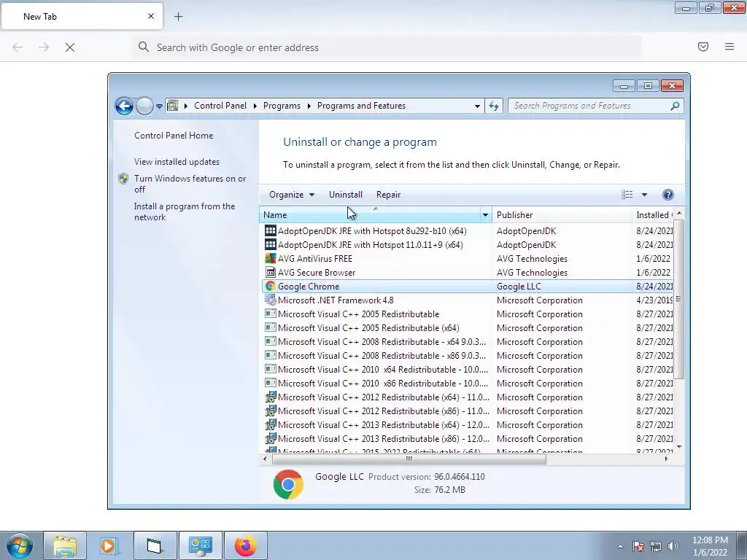Viewport: 747px width, 560px height.
Task: Click AVG AntiVirus FREE install date 1/6/2022
Action: coord(653,259)
